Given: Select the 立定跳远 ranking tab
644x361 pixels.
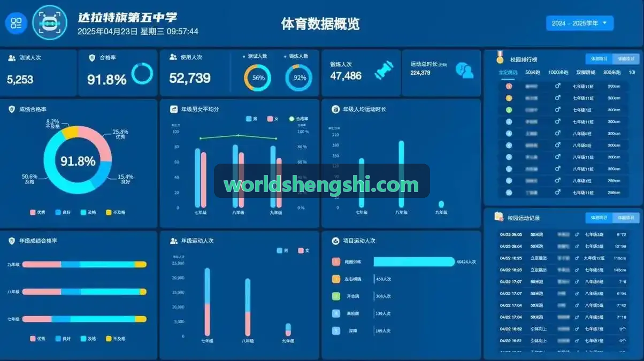Looking at the screenshot, I should tap(508, 72).
